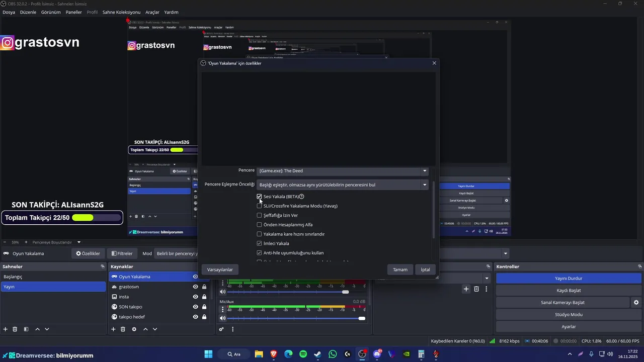Open the Dosya menu

tap(9, 12)
